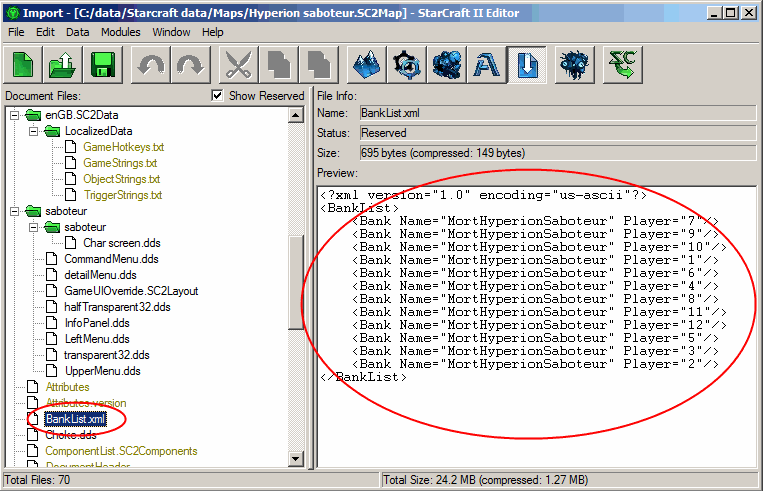Viewport: 763px width, 491px height.
Task: Open the Terrain module icon
Action: click(367, 65)
